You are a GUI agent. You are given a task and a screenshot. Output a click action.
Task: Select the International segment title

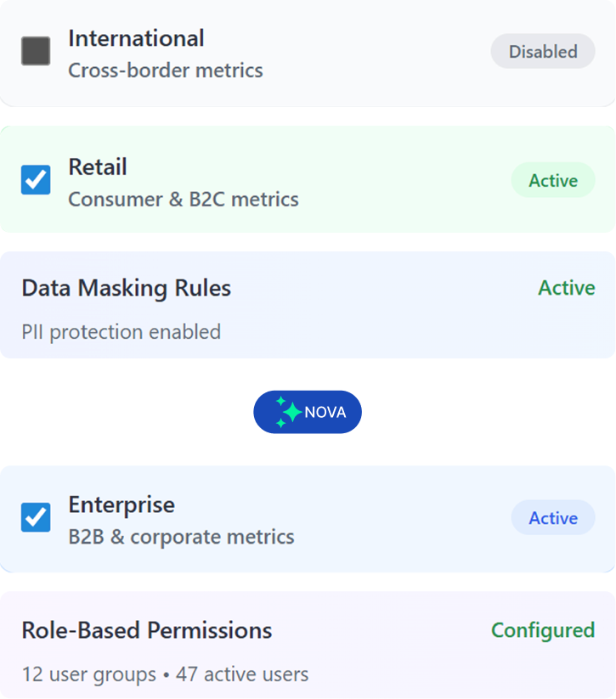click(x=136, y=38)
